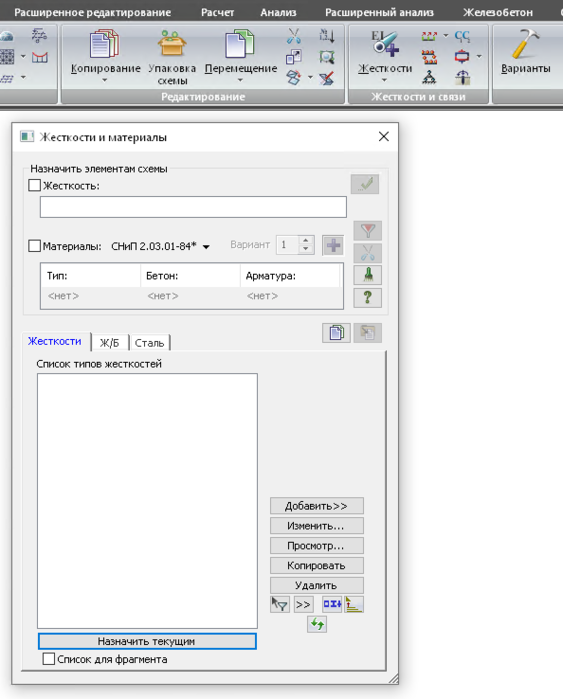Click the Упаковка схемы box icon
The image size is (563, 699).
[x=172, y=43]
